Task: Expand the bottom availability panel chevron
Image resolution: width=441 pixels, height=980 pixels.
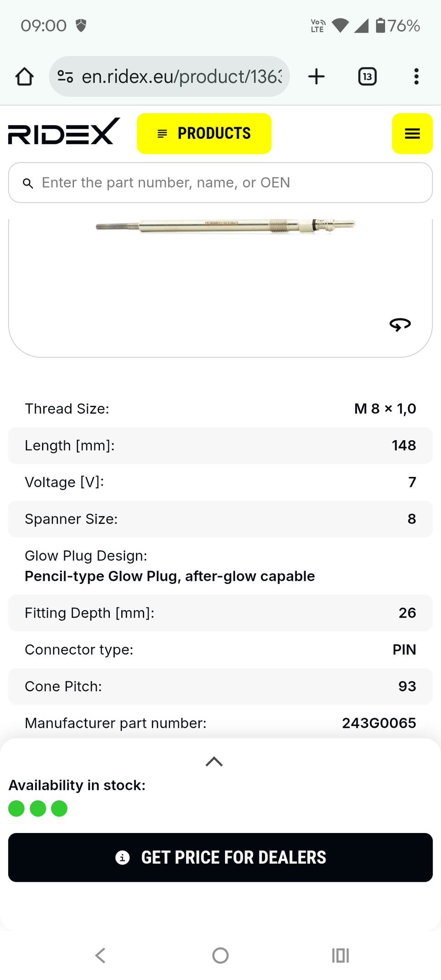Action: click(214, 762)
